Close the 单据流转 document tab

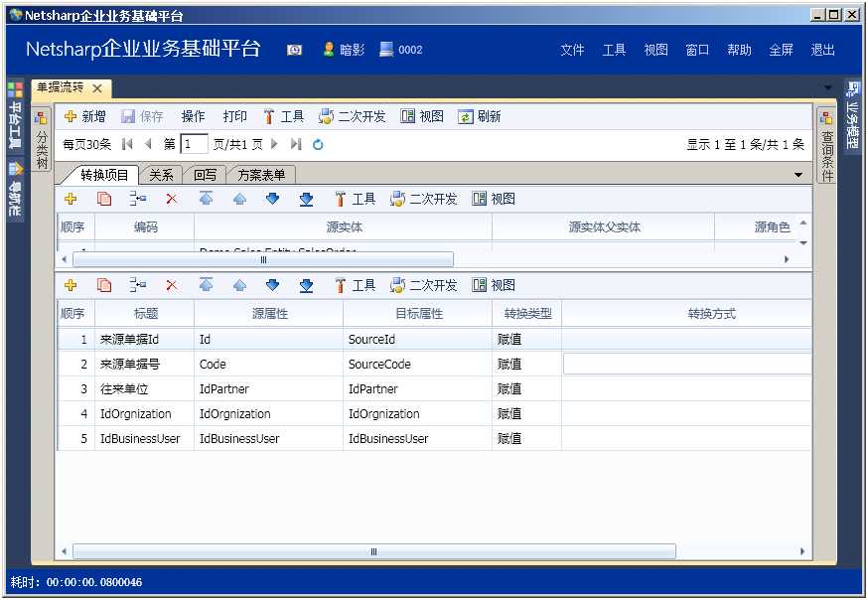point(97,88)
